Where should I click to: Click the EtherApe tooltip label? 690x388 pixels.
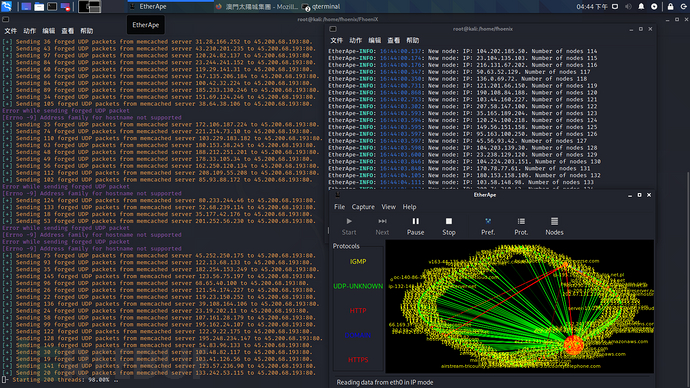pos(146,25)
